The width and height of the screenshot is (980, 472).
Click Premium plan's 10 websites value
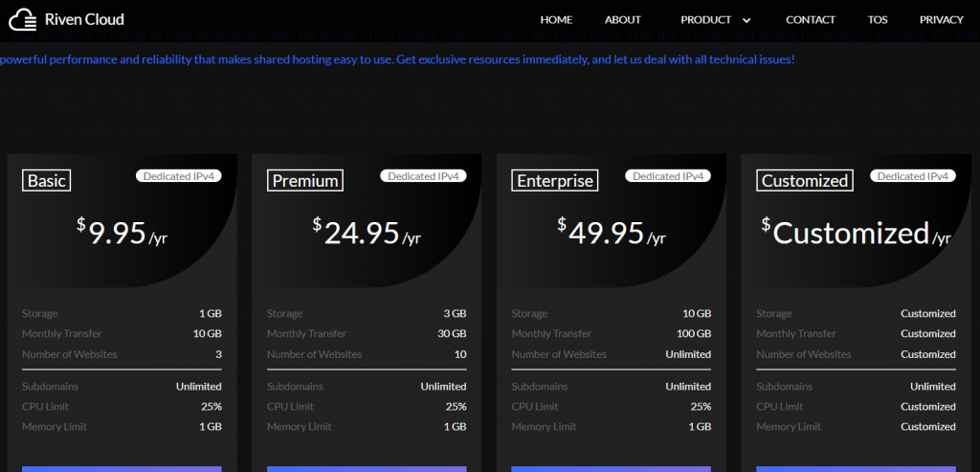click(460, 354)
